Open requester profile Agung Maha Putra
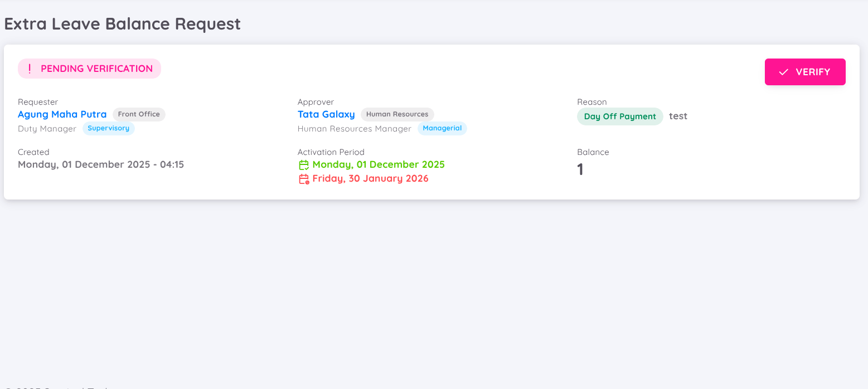This screenshot has height=389, width=868. tap(62, 114)
